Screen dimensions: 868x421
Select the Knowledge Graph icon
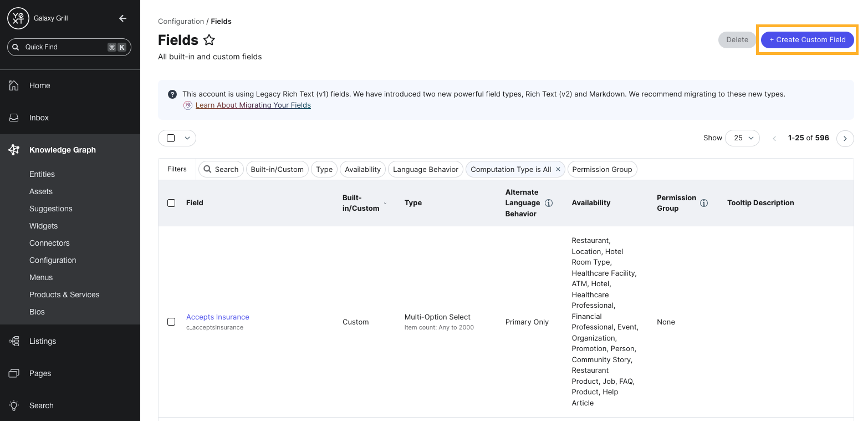(14, 149)
